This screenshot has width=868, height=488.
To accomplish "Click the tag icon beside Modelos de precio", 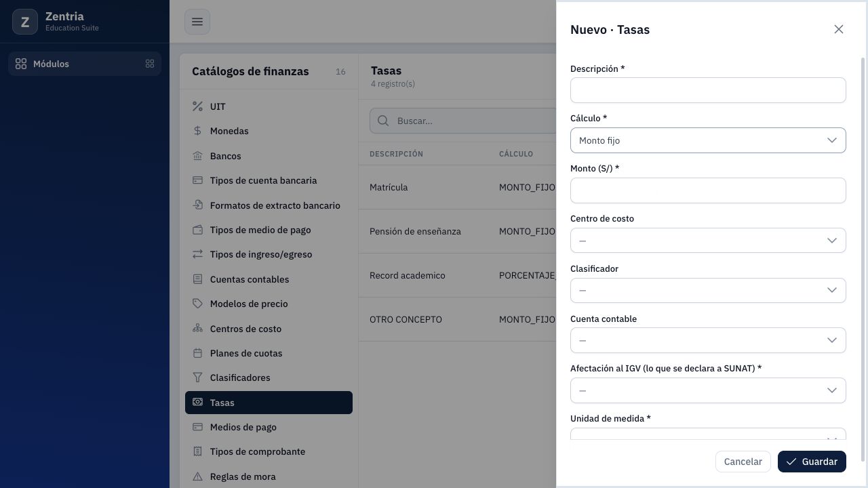I will click(197, 304).
